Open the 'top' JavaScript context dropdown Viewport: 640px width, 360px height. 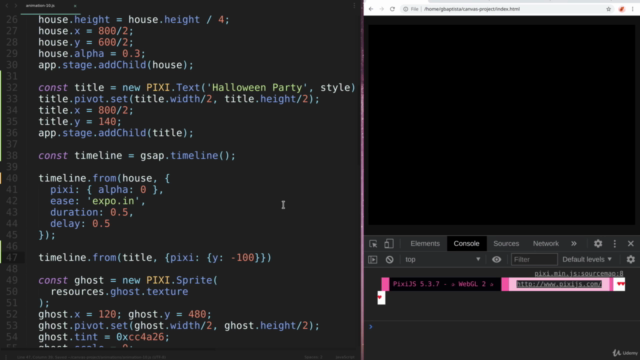(442, 260)
